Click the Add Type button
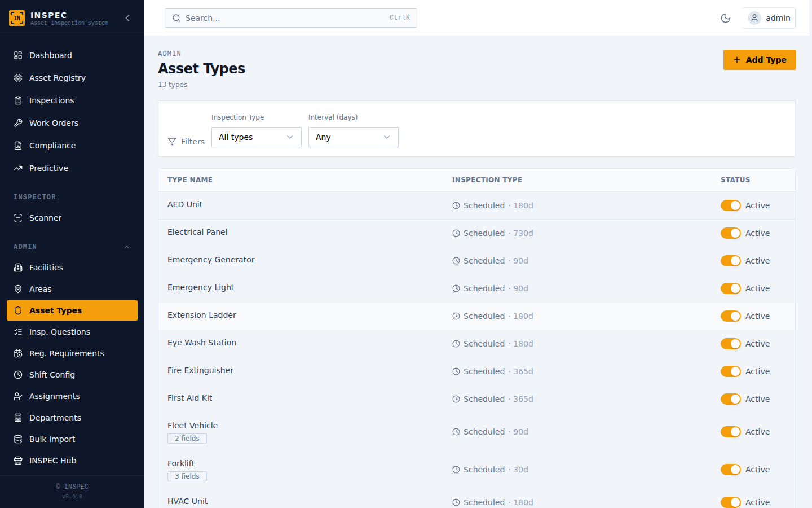The width and height of the screenshot is (812, 508). 760,60
